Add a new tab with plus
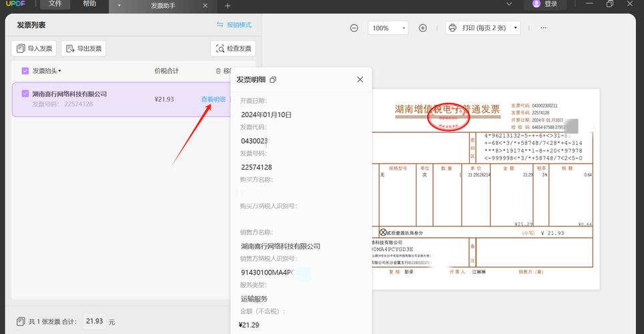 [x=228, y=6]
